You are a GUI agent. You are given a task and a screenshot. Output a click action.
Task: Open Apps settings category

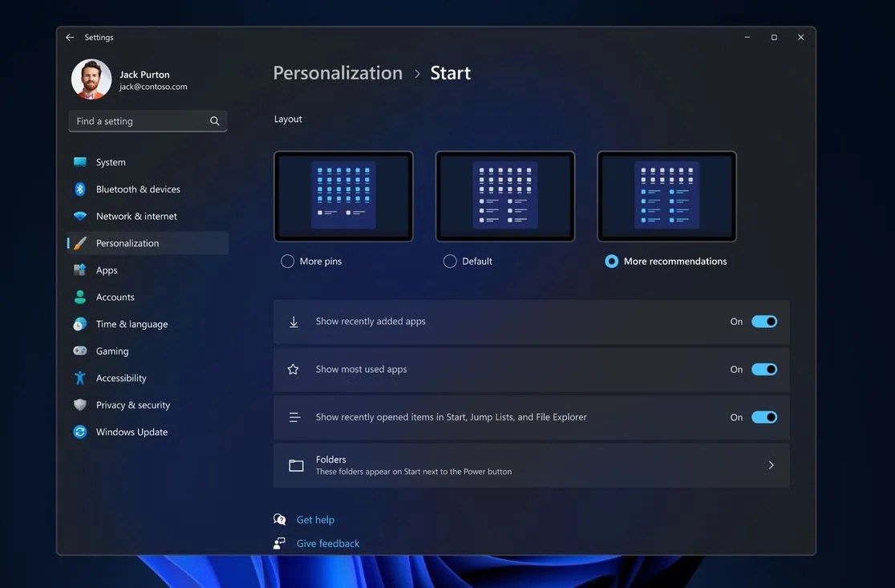pos(148,270)
